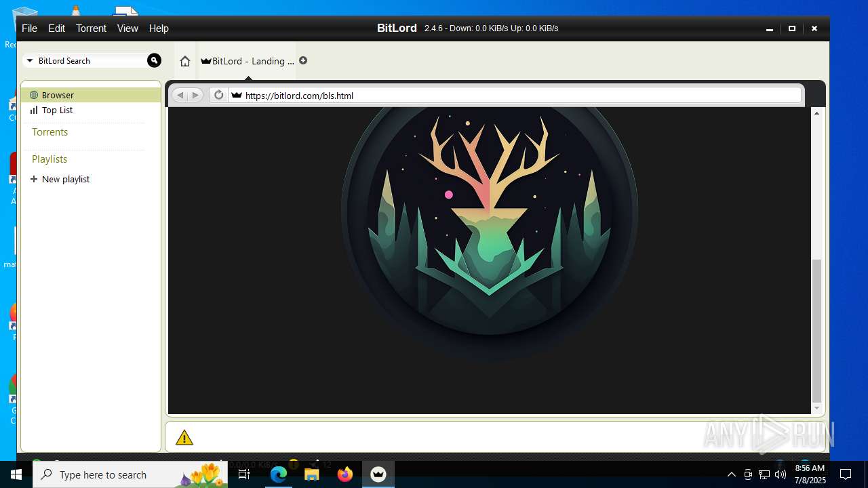Open network status tray icon
This screenshot has width=868, height=488.
(x=764, y=474)
